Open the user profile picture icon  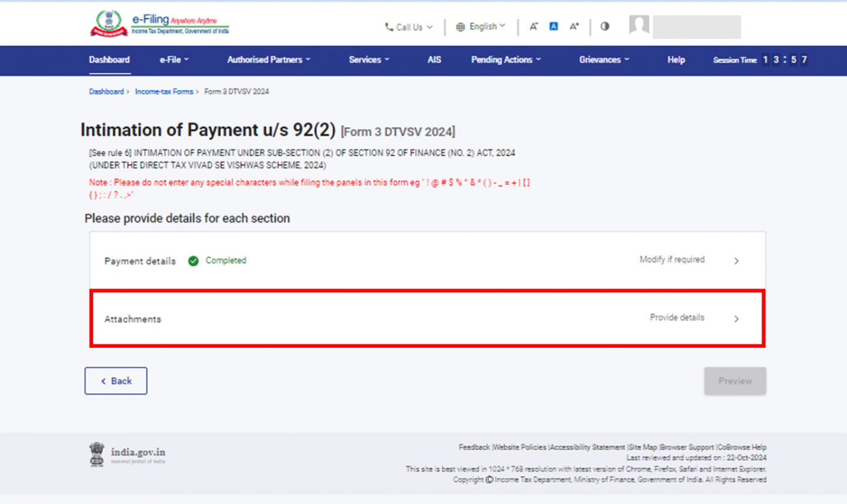pos(639,25)
